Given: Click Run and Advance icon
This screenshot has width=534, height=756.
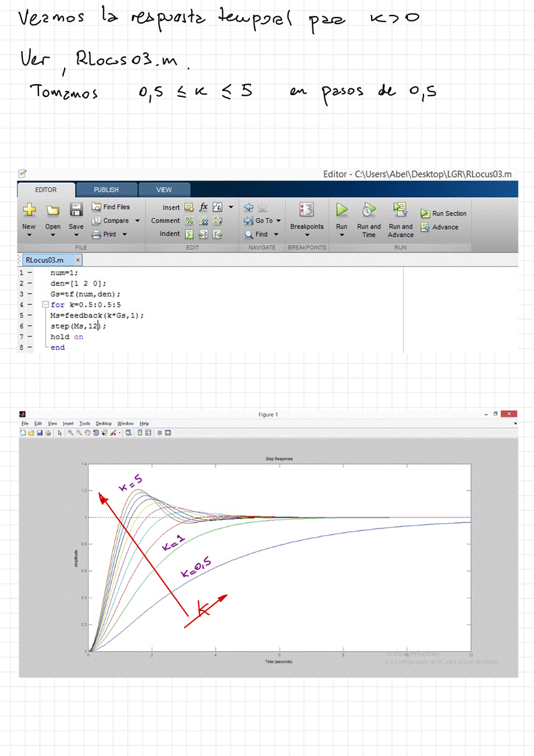Looking at the screenshot, I should [x=401, y=210].
